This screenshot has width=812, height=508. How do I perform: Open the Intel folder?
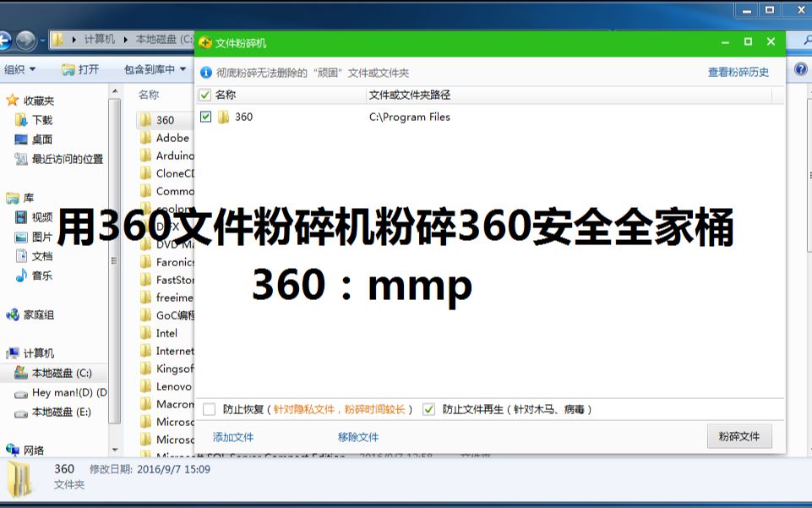pos(166,333)
